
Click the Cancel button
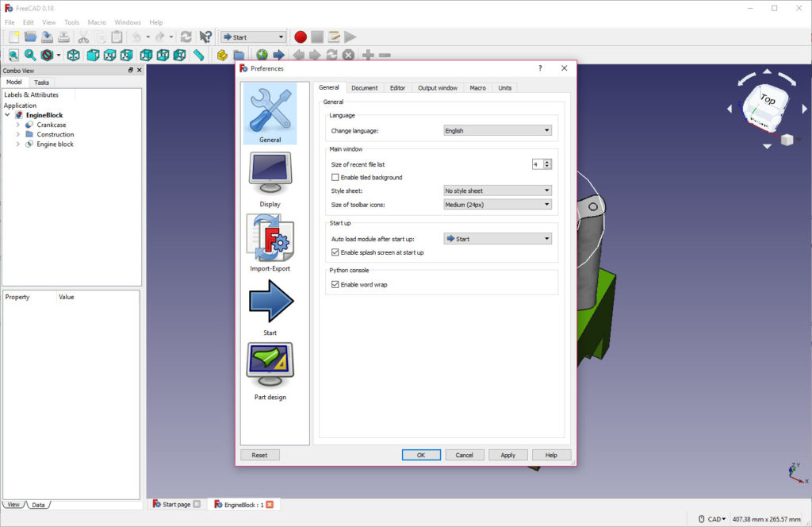(x=464, y=455)
